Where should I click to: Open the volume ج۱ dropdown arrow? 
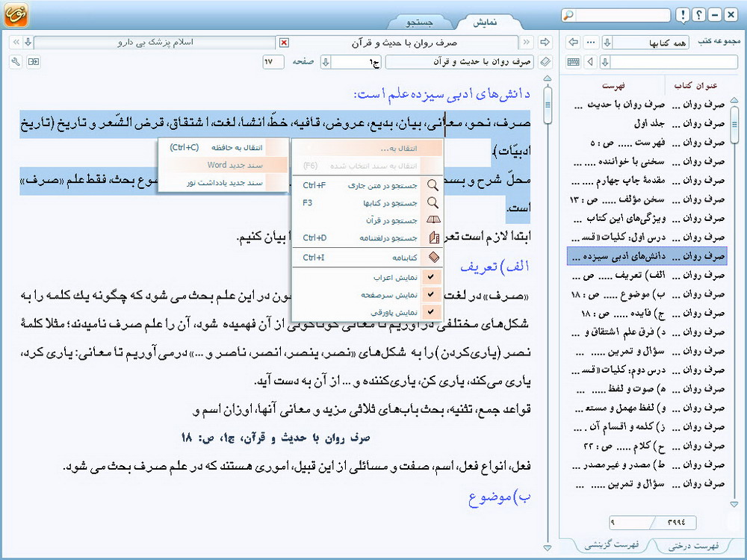pyautogui.click(x=326, y=62)
